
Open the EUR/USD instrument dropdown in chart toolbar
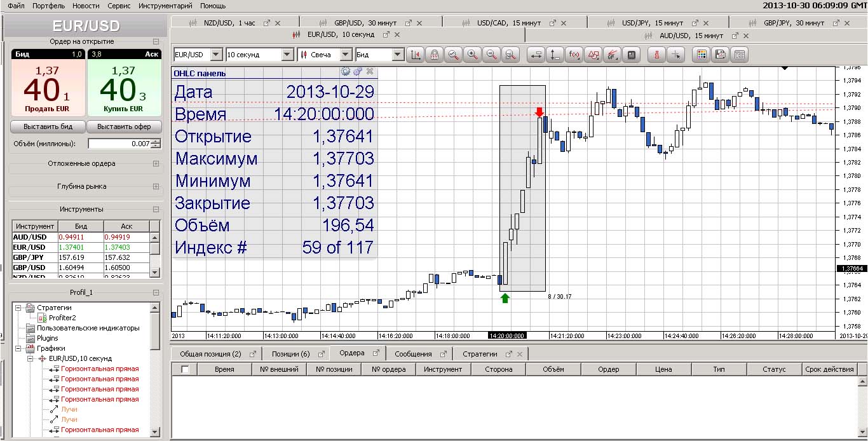pyautogui.click(x=216, y=55)
